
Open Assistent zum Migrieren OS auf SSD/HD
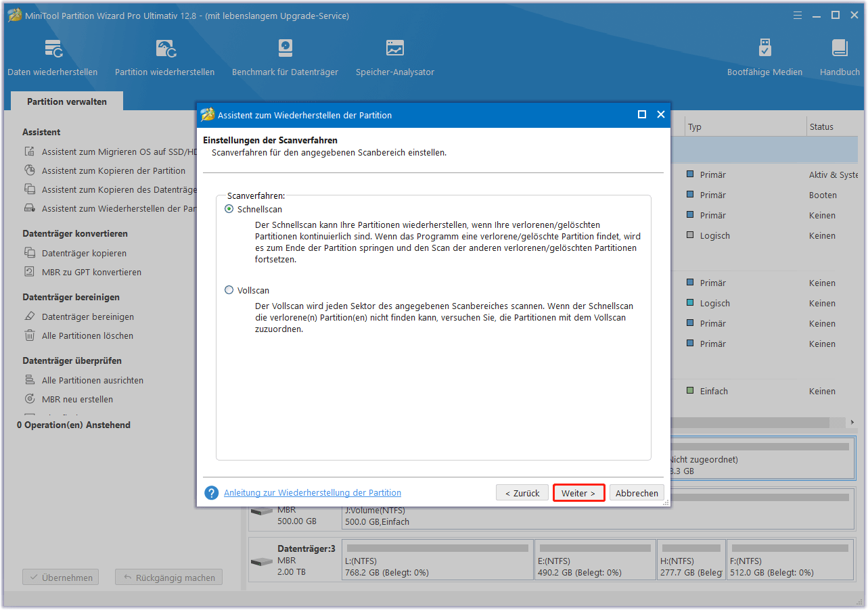point(119,151)
